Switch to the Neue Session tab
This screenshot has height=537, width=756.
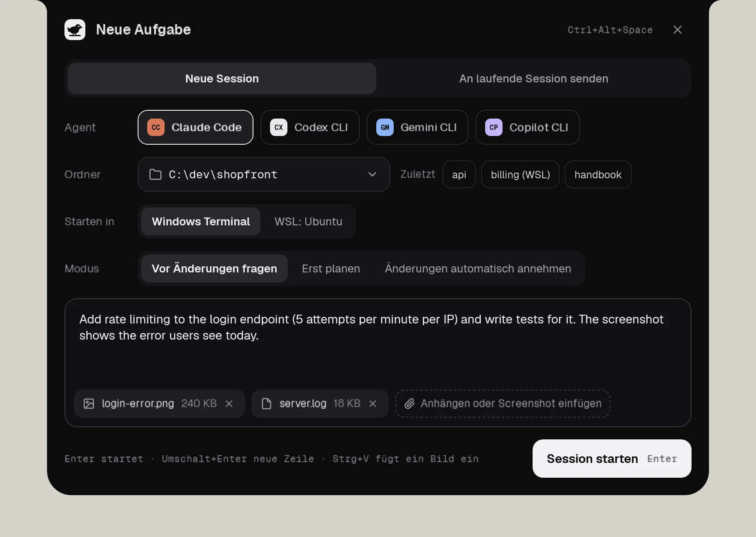222,78
